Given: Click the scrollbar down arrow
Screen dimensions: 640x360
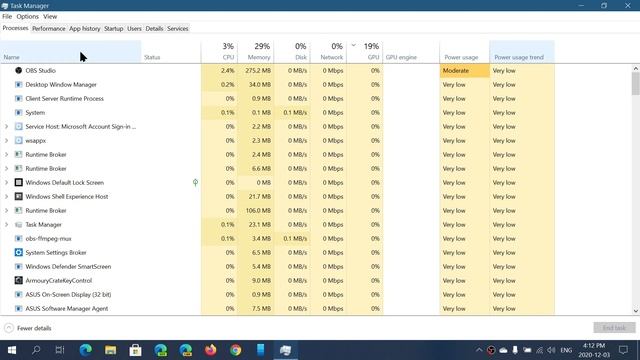Looking at the screenshot, I should (636, 311).
